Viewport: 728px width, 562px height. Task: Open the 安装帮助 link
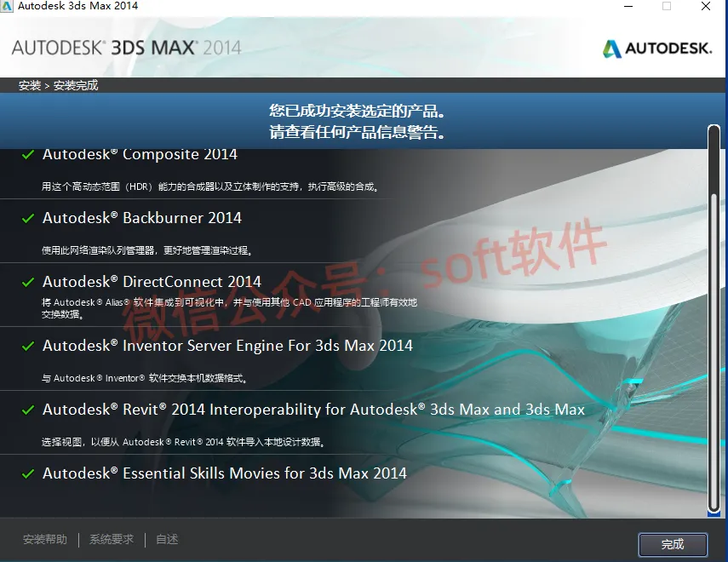(45, 539)
